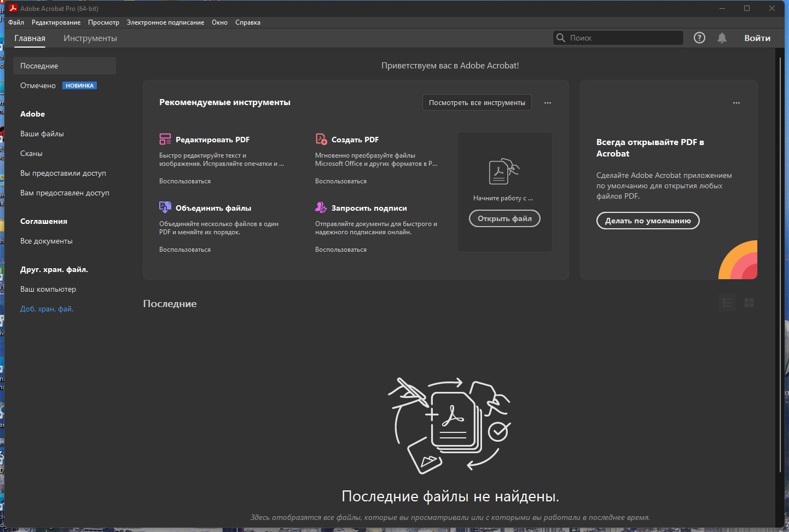
Task: Select the Combine Files tool icon
Action: pyautogui.click(x=165, y=207)
